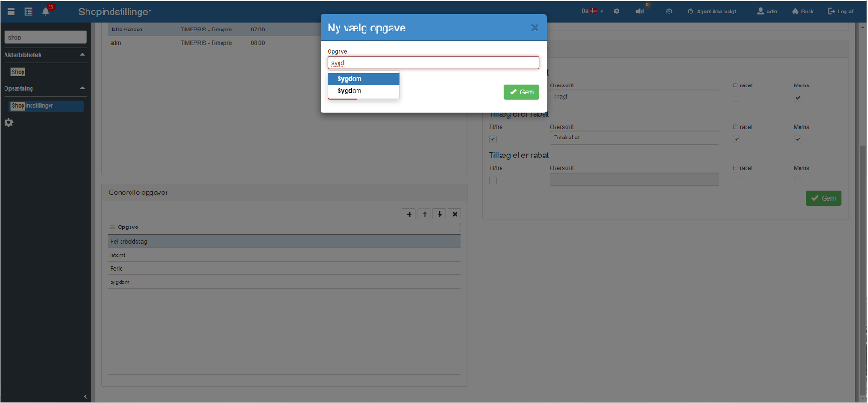
Task: Click the empty Overskrift field
Action: [635, 179]
